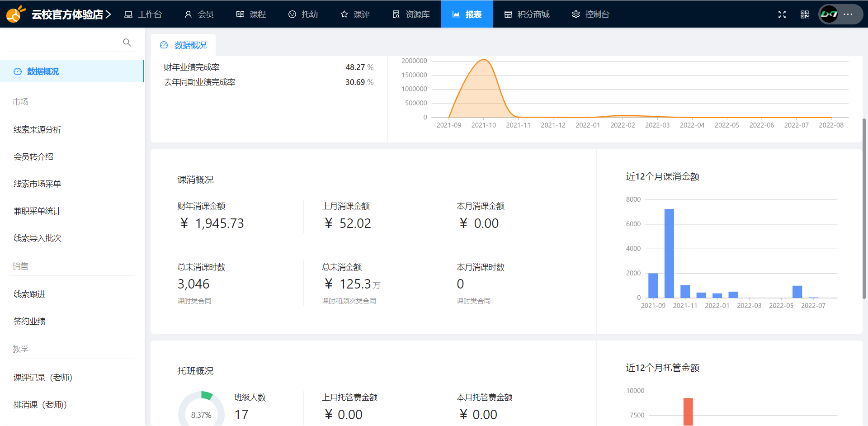Image resolution: width=868 pixels, height=426 pixels.
Task: Select 数据概况 in the sidebar
Action: 72,71
